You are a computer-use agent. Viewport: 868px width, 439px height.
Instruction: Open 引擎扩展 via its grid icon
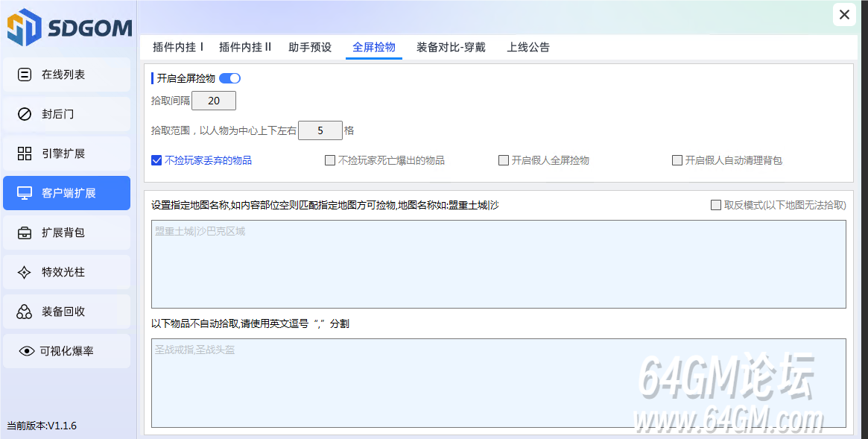pos(25,154)
